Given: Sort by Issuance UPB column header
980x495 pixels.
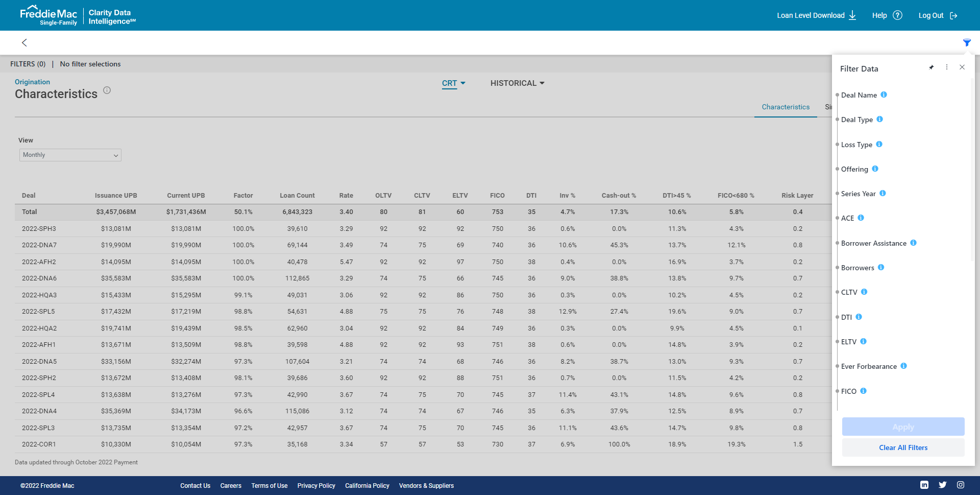Looking at the screenshot, I should pyautogui.click(x=116, y=196).
